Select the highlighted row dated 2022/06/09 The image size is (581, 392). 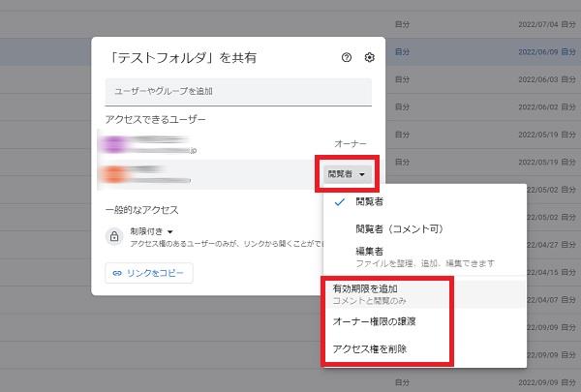click(x=484, y=50)
